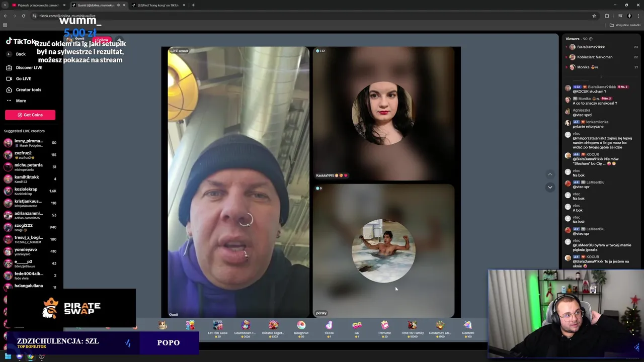Open Discover LIVE in the sidebar

(x=24, y=67)
